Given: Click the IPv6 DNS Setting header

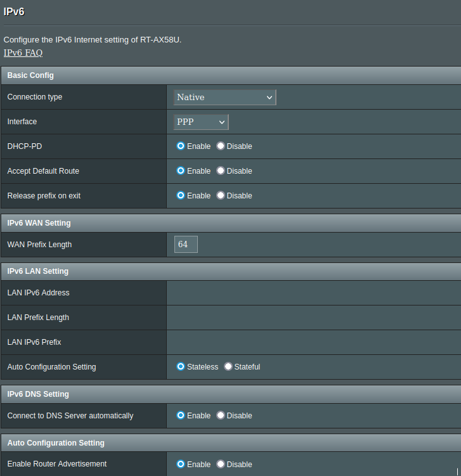Looking at the screenshot, I should (x=38, y=394).
